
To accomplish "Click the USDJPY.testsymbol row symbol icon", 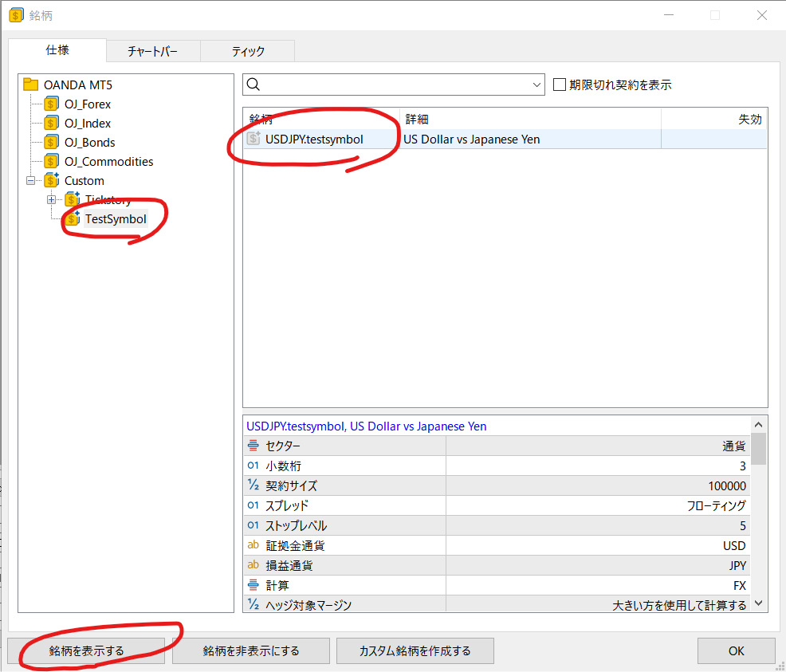I will pos(253,139).
